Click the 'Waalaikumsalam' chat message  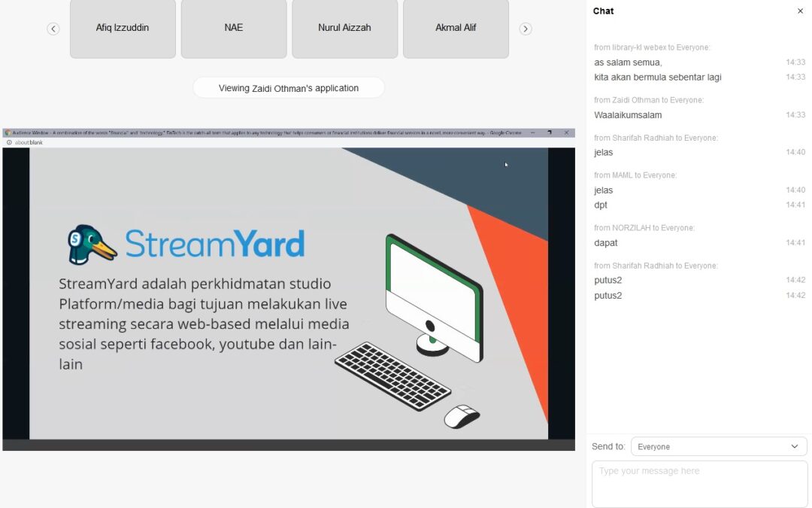coord(628,115)
